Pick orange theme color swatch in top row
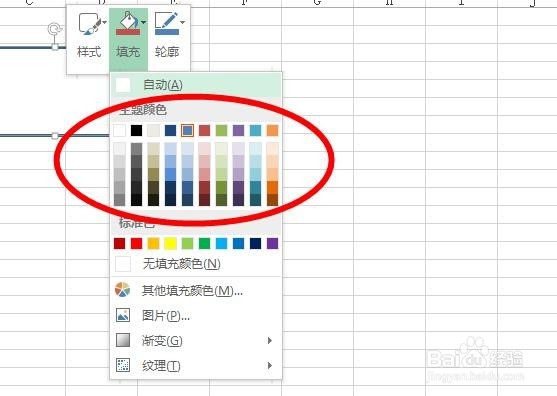The image size is (557, 396). (x=272, y=130)
